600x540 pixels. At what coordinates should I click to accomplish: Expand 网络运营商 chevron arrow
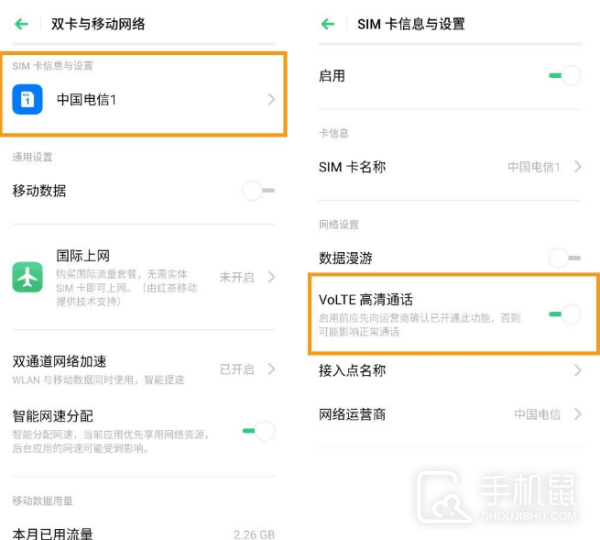(578, 414)
